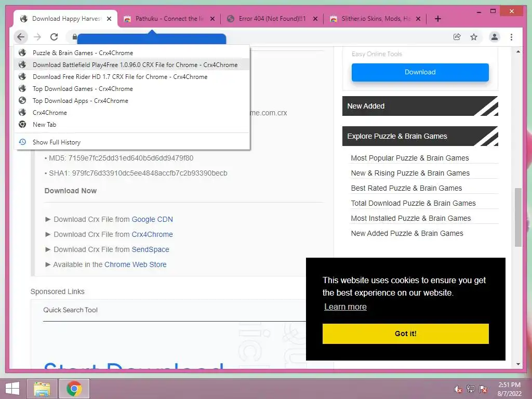
Task: Click the muted volume tray icon
Action: pos(458,389)
